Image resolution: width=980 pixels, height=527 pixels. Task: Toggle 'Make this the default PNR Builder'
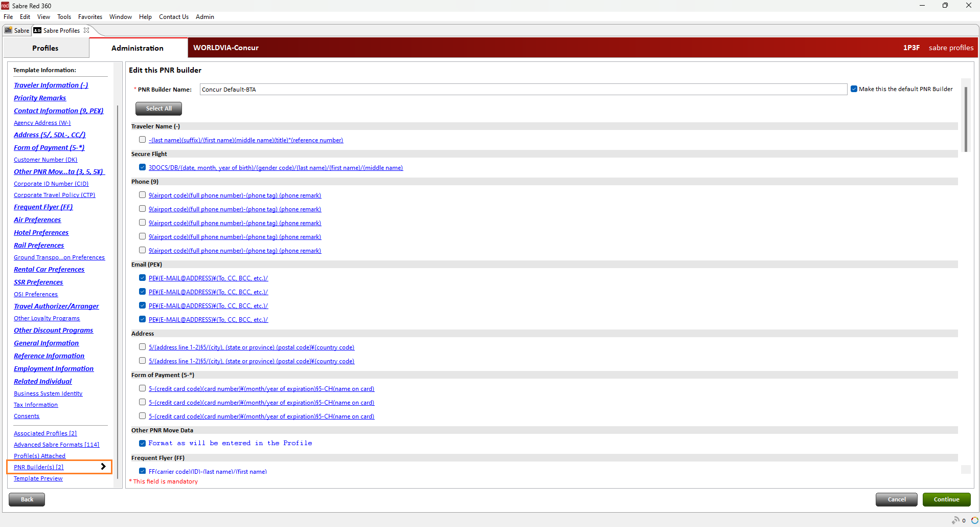point(854,89)
